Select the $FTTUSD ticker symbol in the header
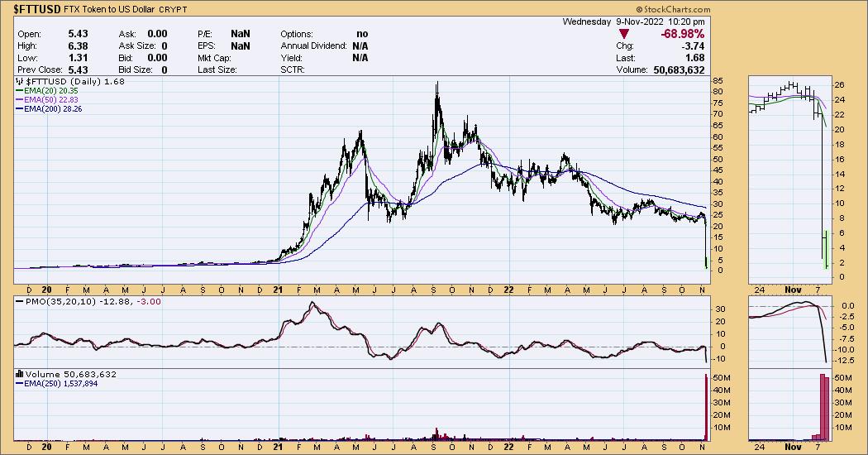The width and height of the screenshot is (868, 455). click(37, 9)
